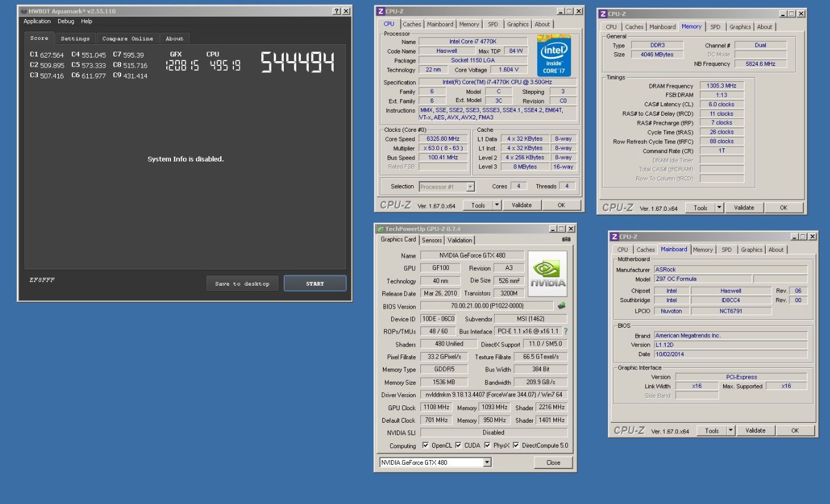830x504 pixels.
Task: Click Save to desktop button
Action: click(x=242, y=284)
